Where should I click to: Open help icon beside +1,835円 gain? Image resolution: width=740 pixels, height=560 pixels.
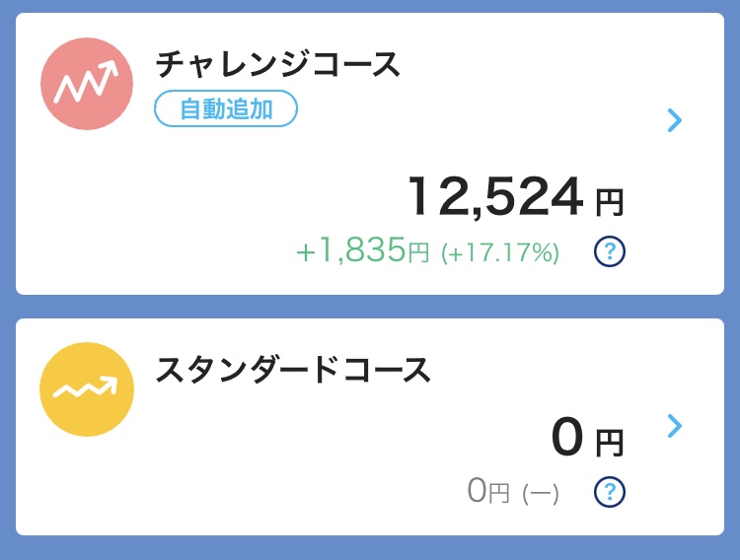pyautogui.click(x=610, y=251)
